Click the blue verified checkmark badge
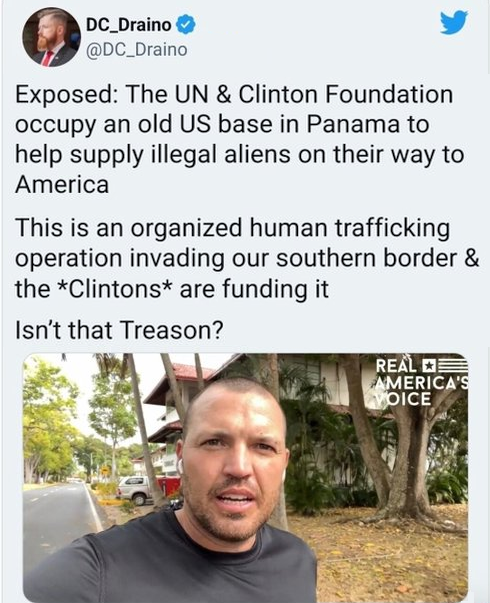 [x=186, y=25]
